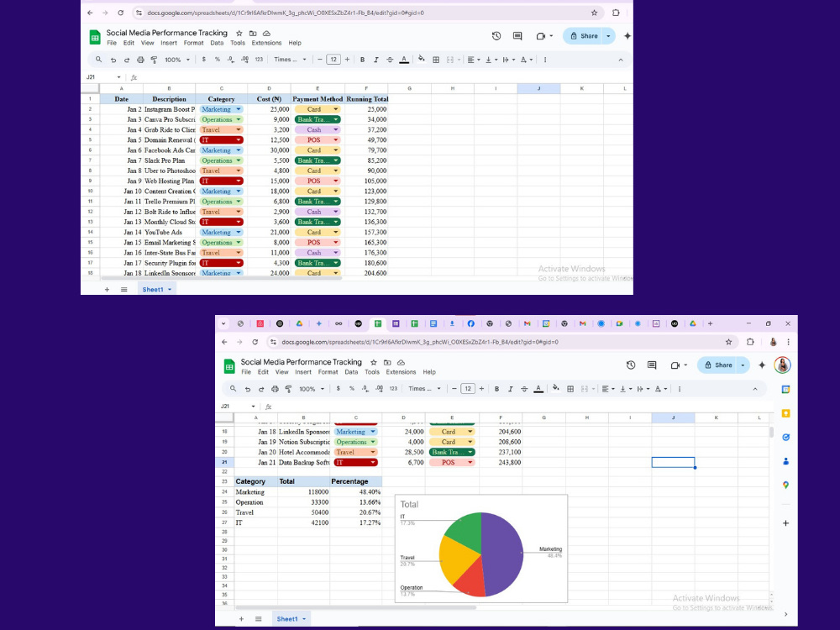Image resolution: width=840 pixels, height=630 pixels.
Task: Click font size 12 field in upper window
Action: click(333, 60)
